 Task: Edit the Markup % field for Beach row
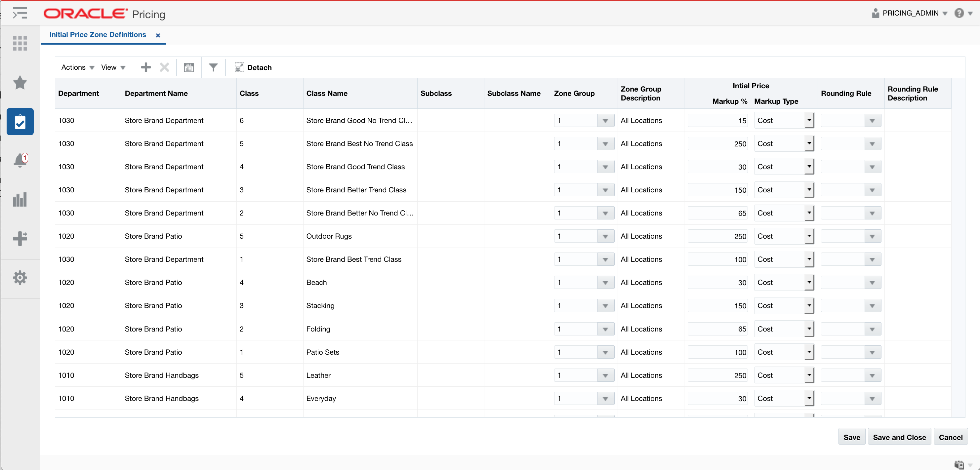(717, 282)
